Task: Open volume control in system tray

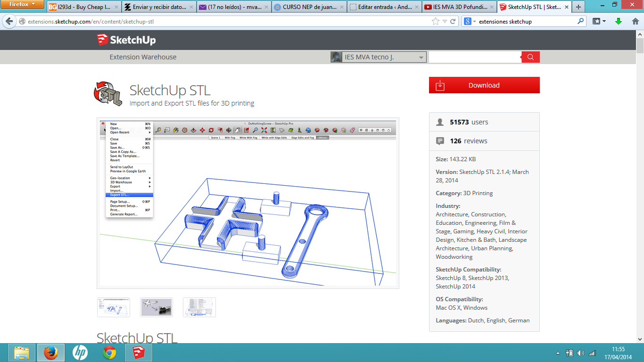Action: click(581, 353)
